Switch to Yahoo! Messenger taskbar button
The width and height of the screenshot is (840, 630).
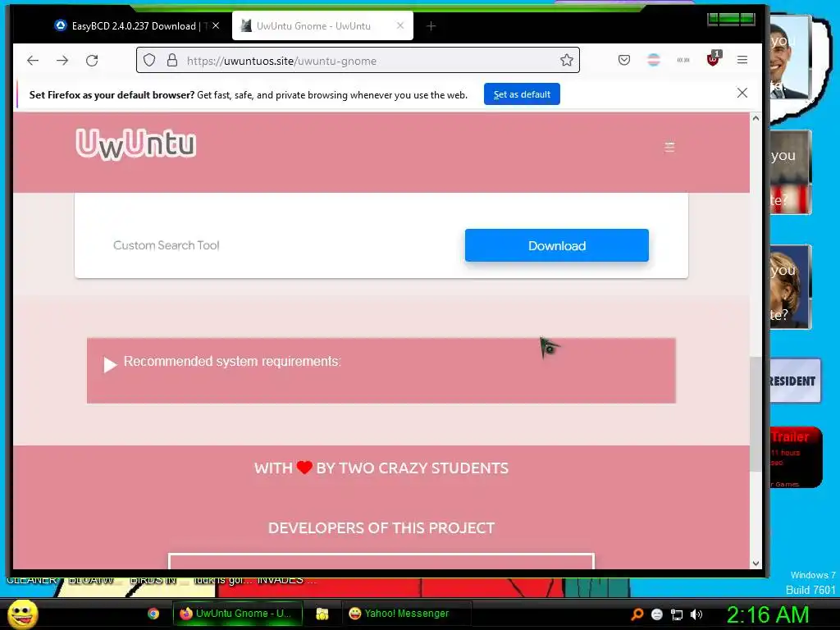pos(406,614)
